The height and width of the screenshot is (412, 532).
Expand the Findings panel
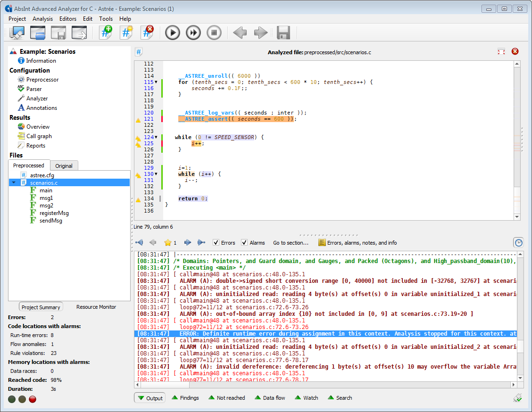185,398
